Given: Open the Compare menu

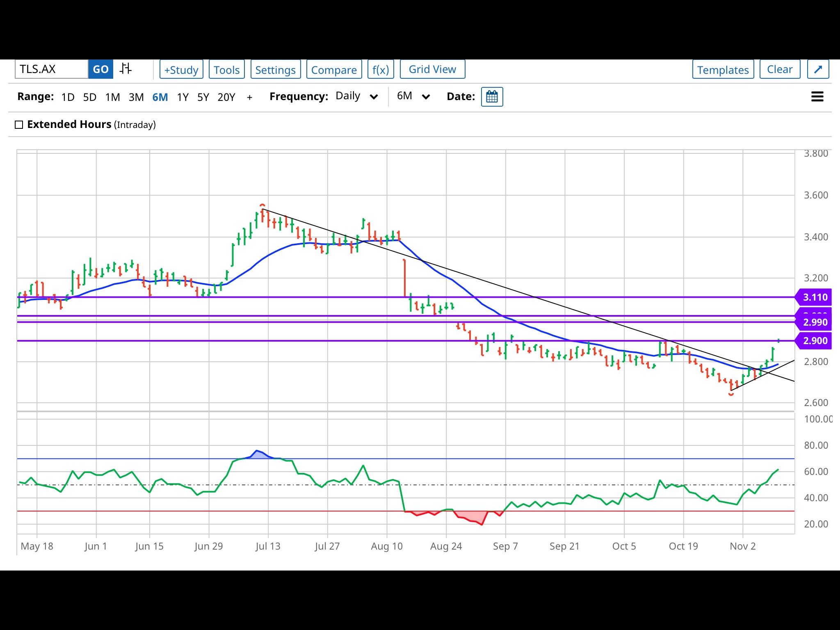Looking at the screenshot, I should click(334, 69).
